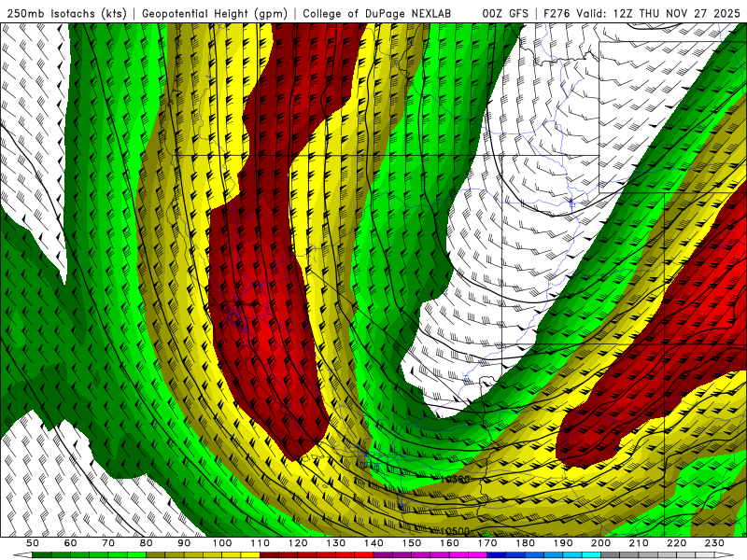Click the '80' color scale label

pos(147,543)
